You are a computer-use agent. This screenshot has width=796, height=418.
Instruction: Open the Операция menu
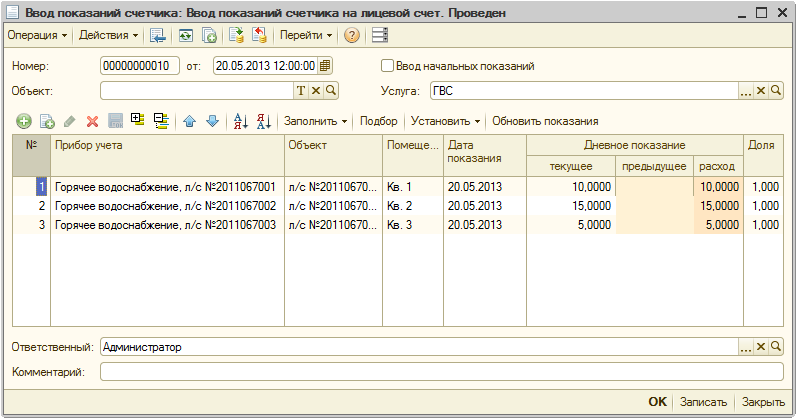pyautogui.click(x=37, y=35)
